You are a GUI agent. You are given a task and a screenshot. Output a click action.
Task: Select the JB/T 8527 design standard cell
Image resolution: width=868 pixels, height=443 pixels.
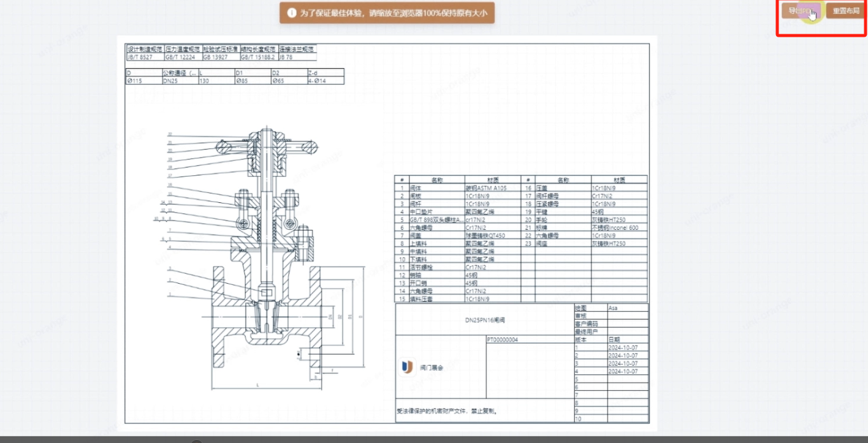[145, 57]
